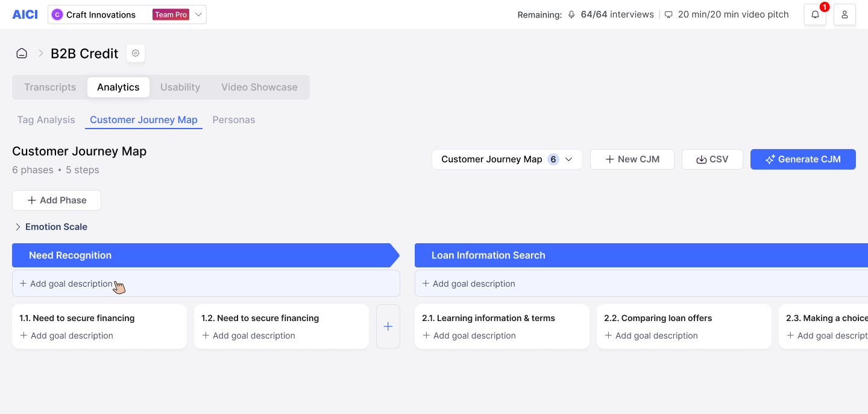This screenshot has width=868, height=414.
Task: Add goal description under step 1.1
Action: pyautogui.click(x=66, y=336)
